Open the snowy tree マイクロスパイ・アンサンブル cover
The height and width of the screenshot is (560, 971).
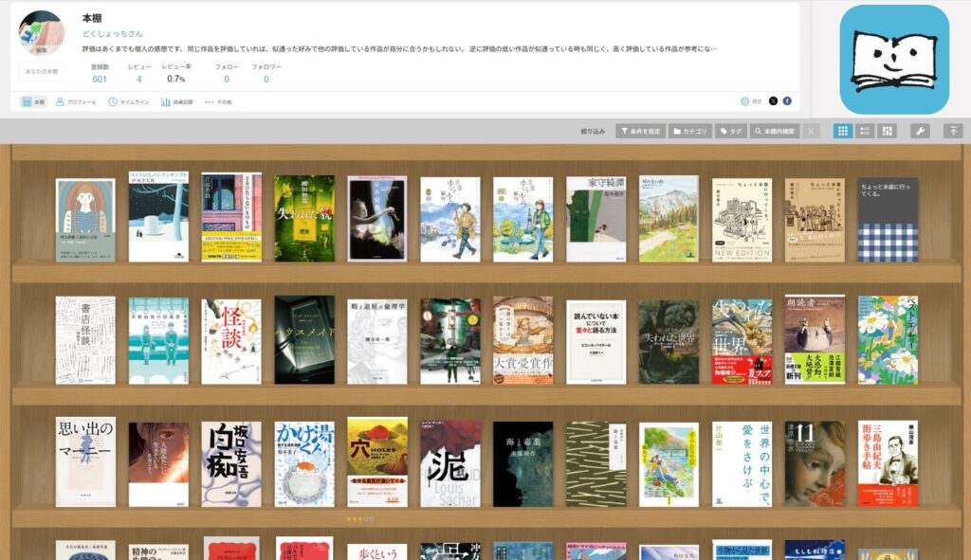coord(158,217)
